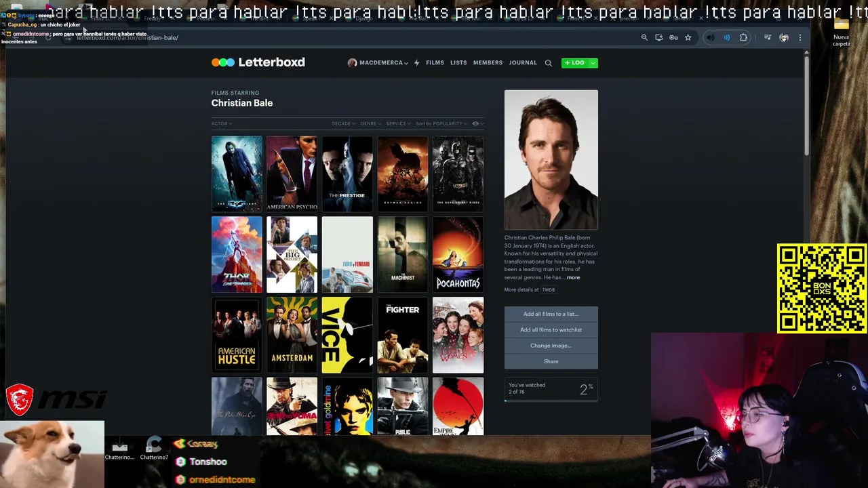This screenshot has width=868, height=488.
Task: Open the Public Enemies poster
Action: coord(403,406)
